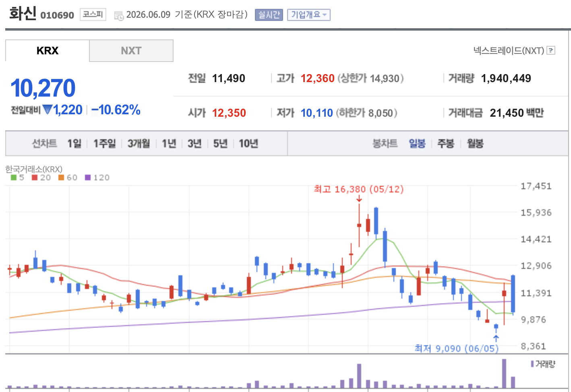Click the 상한가 14,930 text
The height and width of the screenshot is (392, 571).
click(x=370, y=78)
